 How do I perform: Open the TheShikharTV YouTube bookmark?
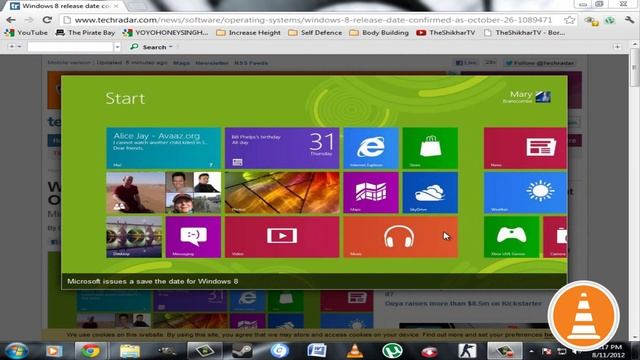pos(446,33)
